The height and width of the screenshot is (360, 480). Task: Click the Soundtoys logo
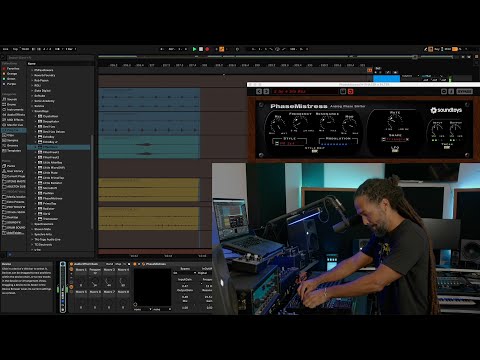coord(446,110)
